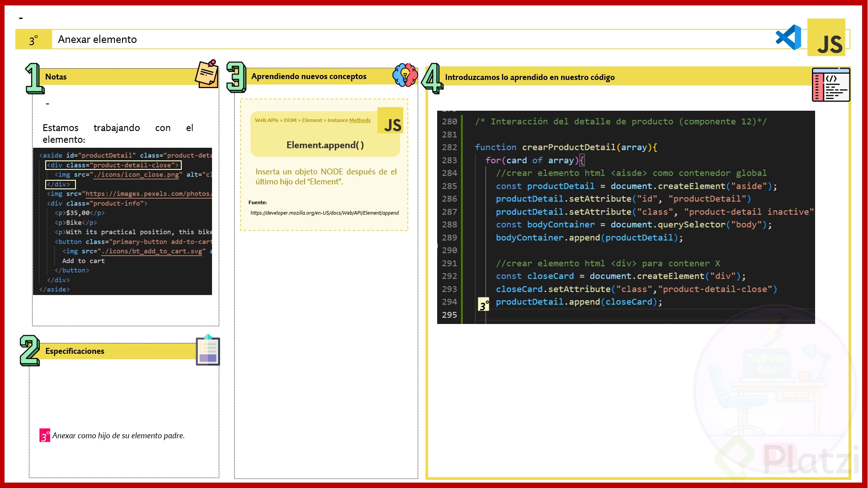
Task: Click 'bodyContainer.append(productDetail);' code line
Action: [590, 238]
